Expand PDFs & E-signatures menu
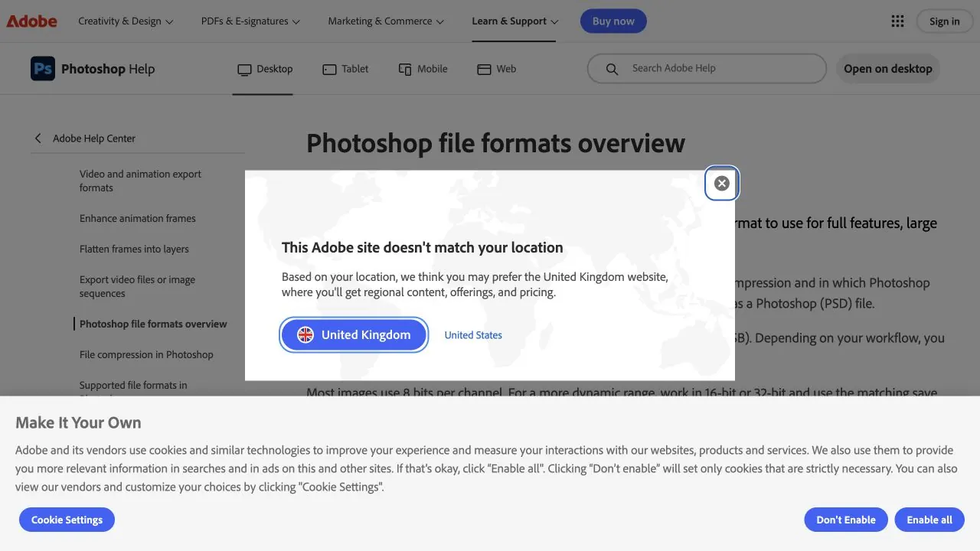The image size is (980, 551). [x=250, y=21]
